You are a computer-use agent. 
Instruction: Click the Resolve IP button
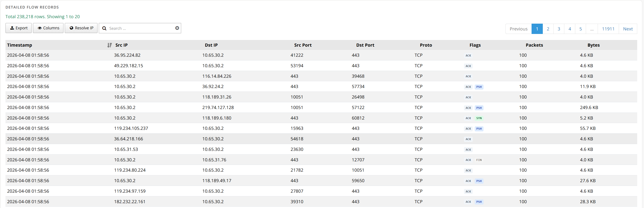click(x=81, y=28)
